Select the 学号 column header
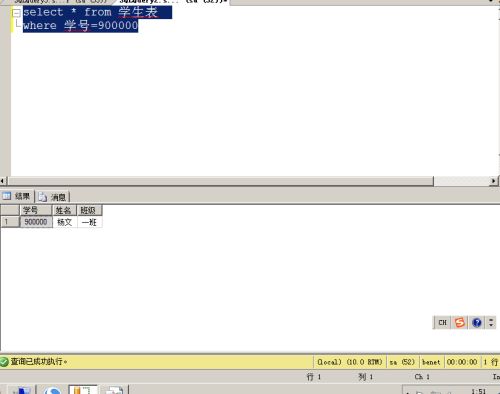Viewport: 500px width, 394px height. (x=36, y=210)
